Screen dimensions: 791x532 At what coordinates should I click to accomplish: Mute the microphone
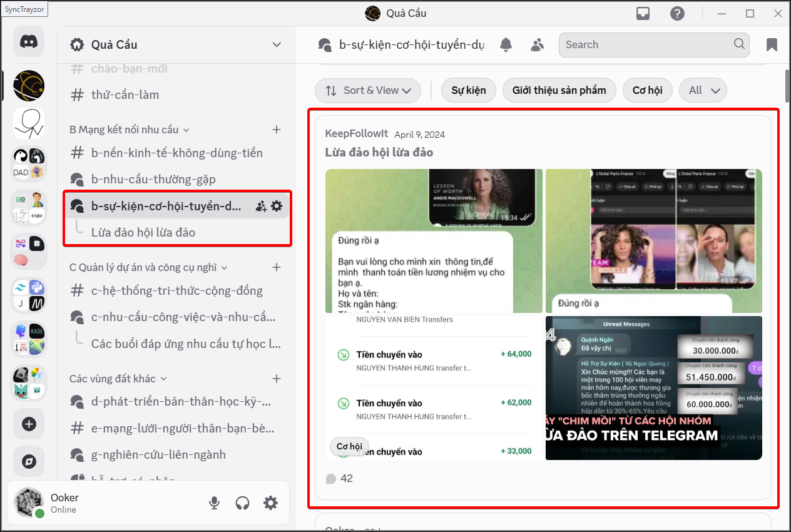pyautogui.click(x=215, y=503)
